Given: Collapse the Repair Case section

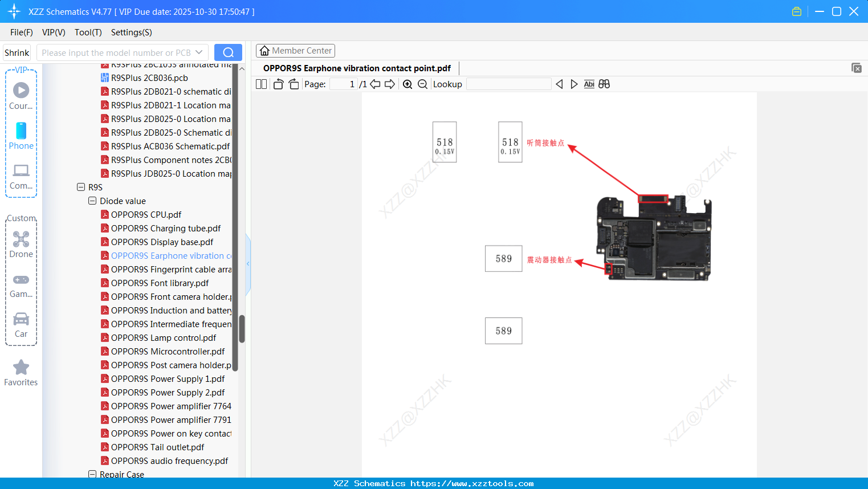Looking at the screenshot, I should tap(92, 474).
